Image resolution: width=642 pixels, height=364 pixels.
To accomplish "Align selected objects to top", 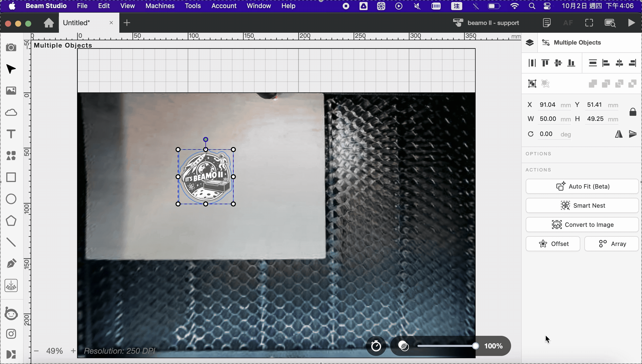I will tap(545, 63).
